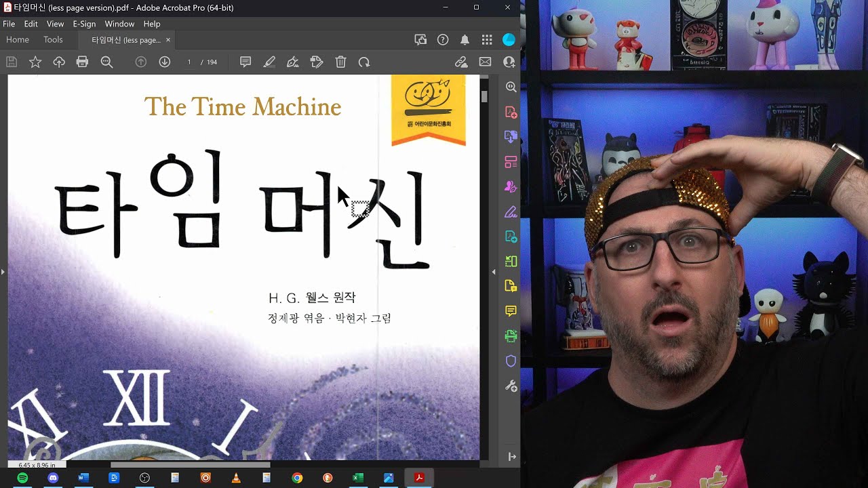Image resolution: width=868 pixels, height=488 pixels.
Task: Open Google Chrome from the taskbar
Action: 297,479
